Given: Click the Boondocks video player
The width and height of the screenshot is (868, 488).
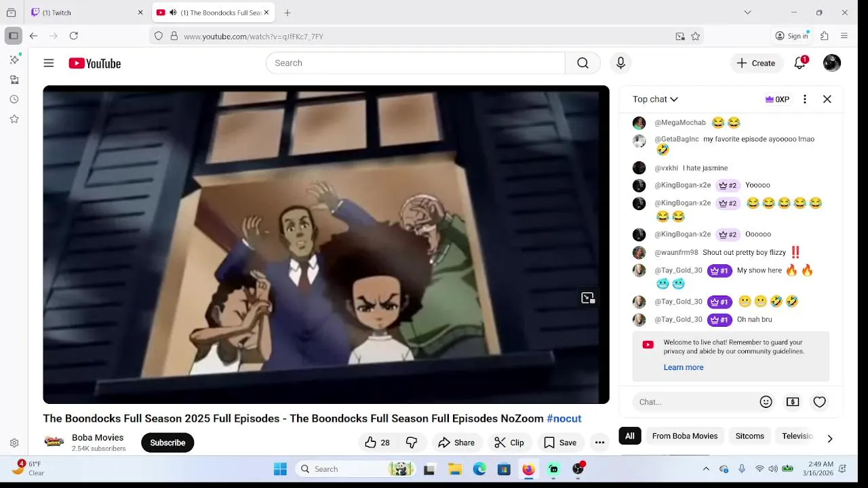Looking at the screenshot, I should coord(326,245).
